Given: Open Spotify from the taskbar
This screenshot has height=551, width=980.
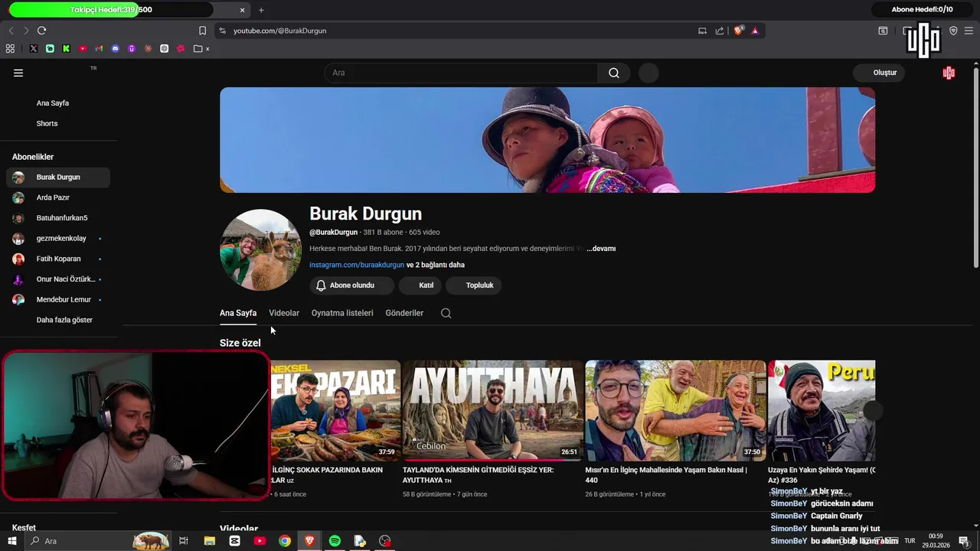Looking at the screenshot, I should (335, 541).
